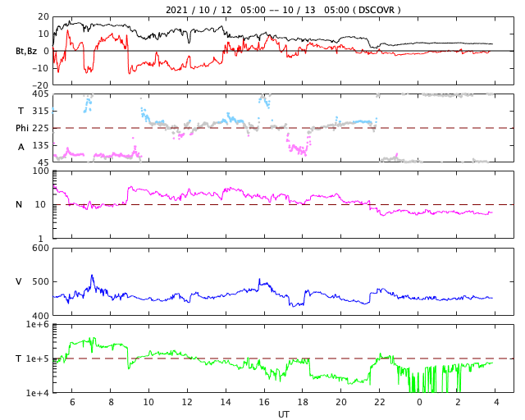Screen dimensions: 525x420
Task: Click the 405 tick of the Phi axis
Action: (40, 94)
